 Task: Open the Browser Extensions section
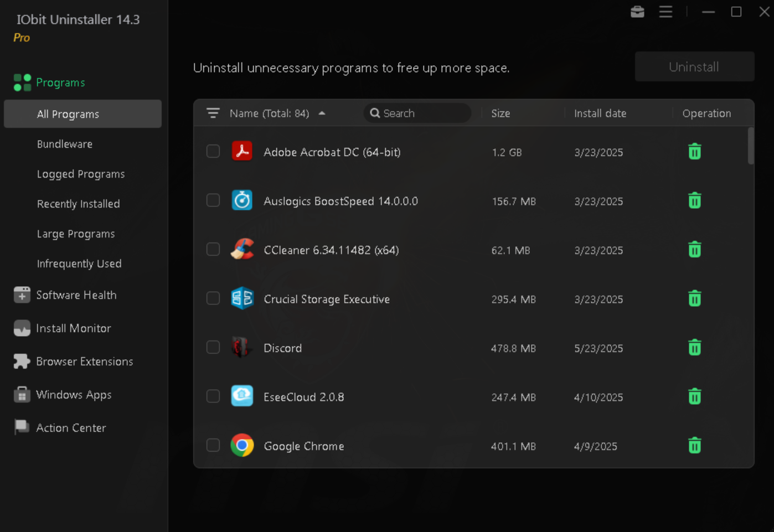click(x=85, y=361)
